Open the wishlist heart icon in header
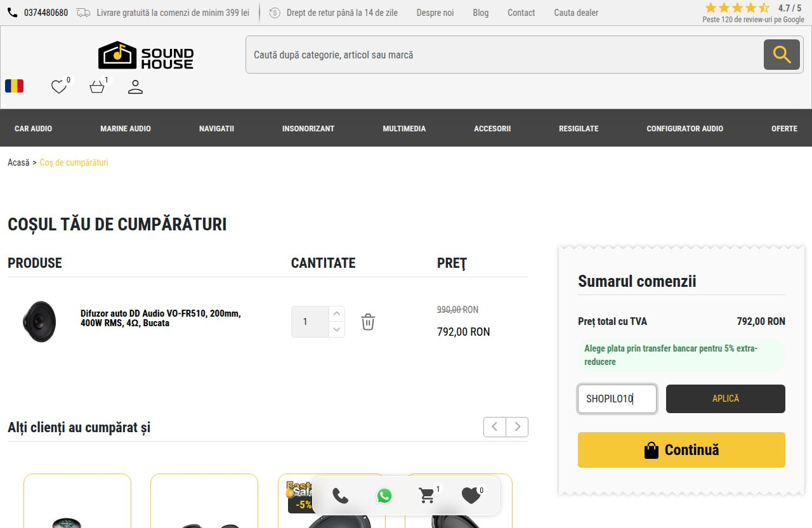The height and width of the screenshot is (528, 812). pos(59,87)
